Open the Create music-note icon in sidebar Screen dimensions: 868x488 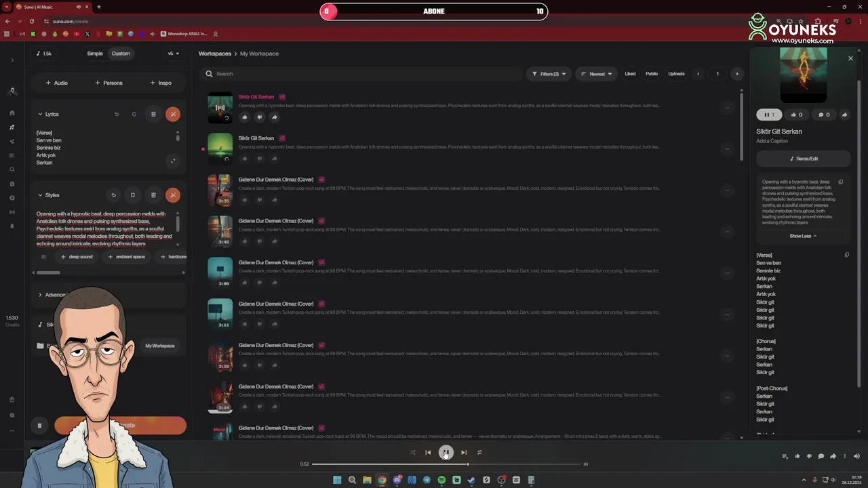(x=12, y=127)
